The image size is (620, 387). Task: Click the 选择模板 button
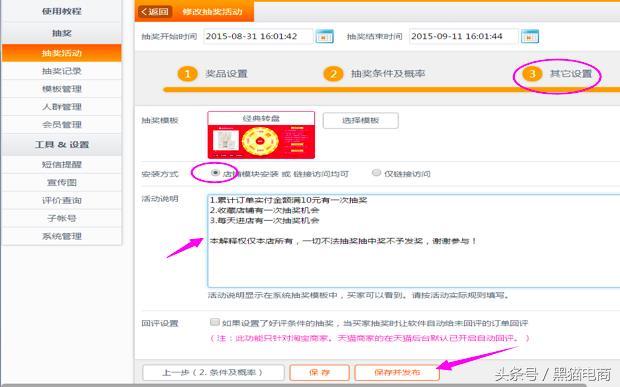(361, 121)
